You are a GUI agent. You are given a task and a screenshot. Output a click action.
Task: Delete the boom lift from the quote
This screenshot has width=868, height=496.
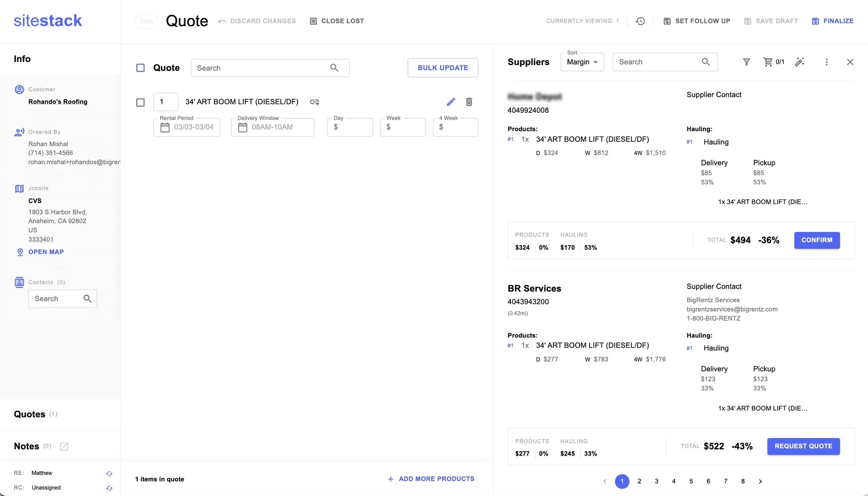click(x=469, y=102)
